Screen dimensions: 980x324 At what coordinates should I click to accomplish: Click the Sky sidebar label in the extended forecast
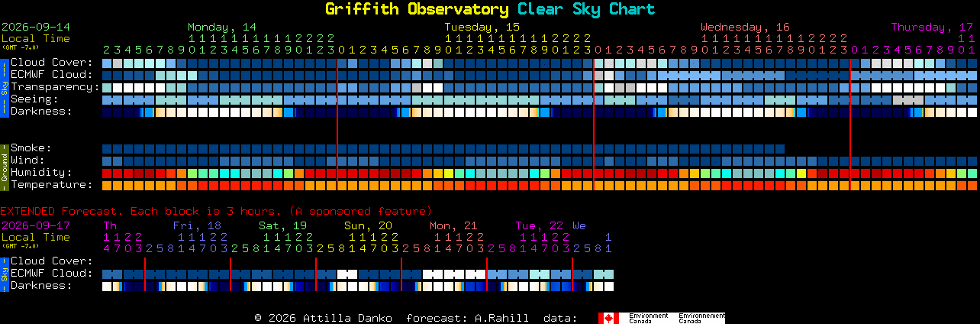[4, 274]
